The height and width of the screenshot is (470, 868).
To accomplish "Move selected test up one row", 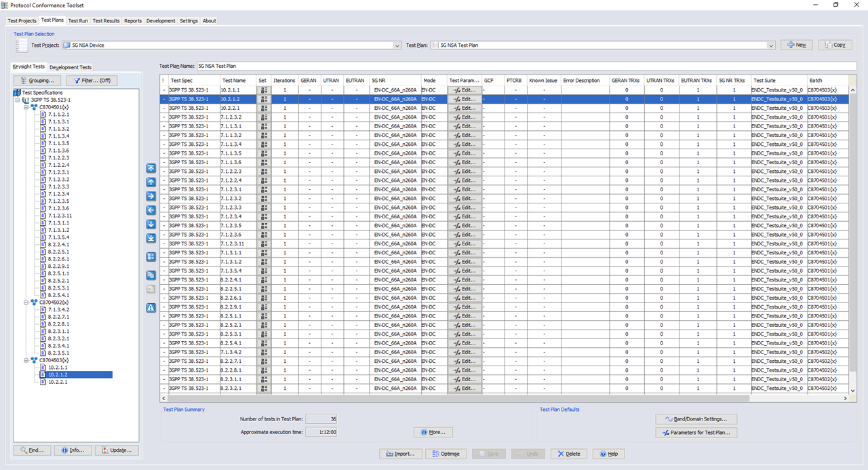I will click(151, 182).
